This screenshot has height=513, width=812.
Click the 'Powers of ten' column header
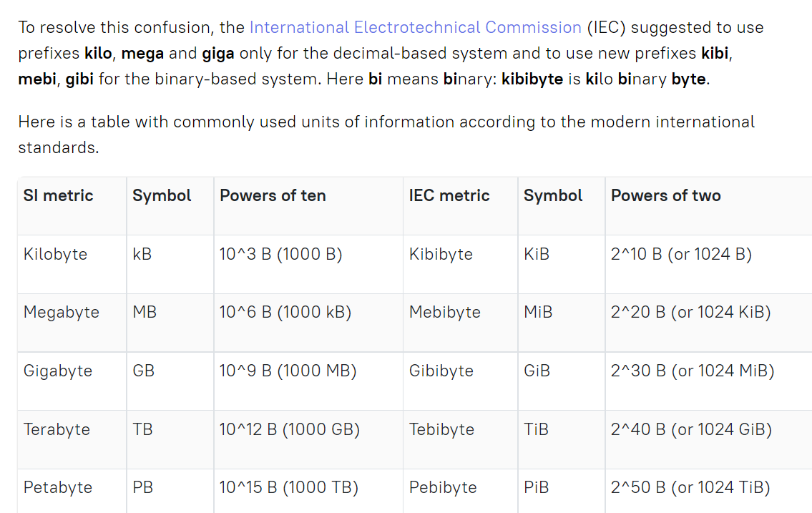coord(273,196)
